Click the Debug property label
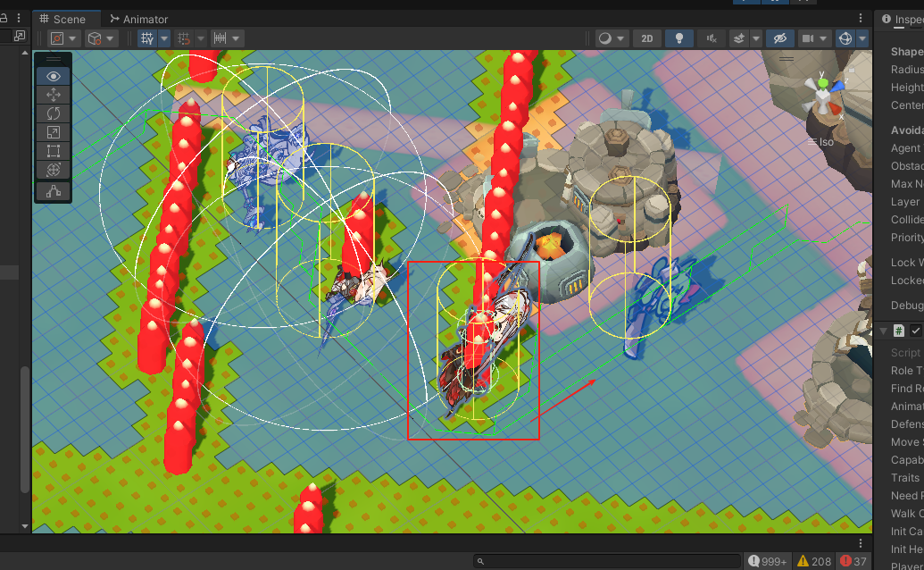This screenshot has width=924, height=570. tap(907, 306)
